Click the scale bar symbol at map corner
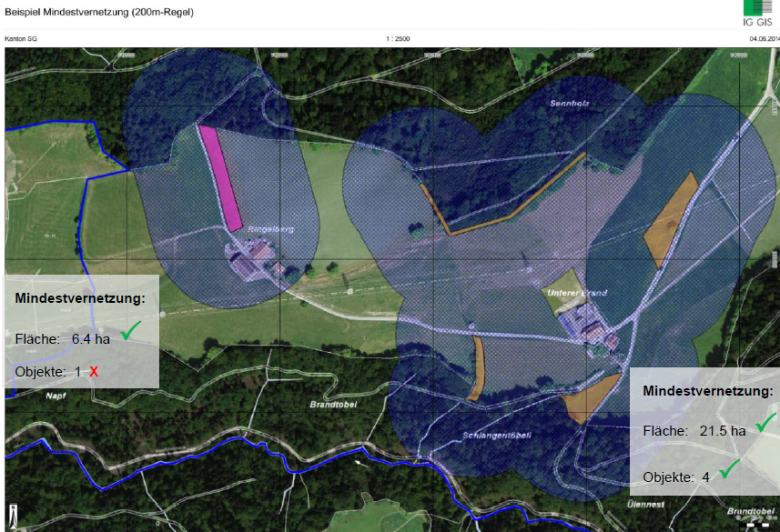Viewport: 780px width, 532px height. pos(754,526)
